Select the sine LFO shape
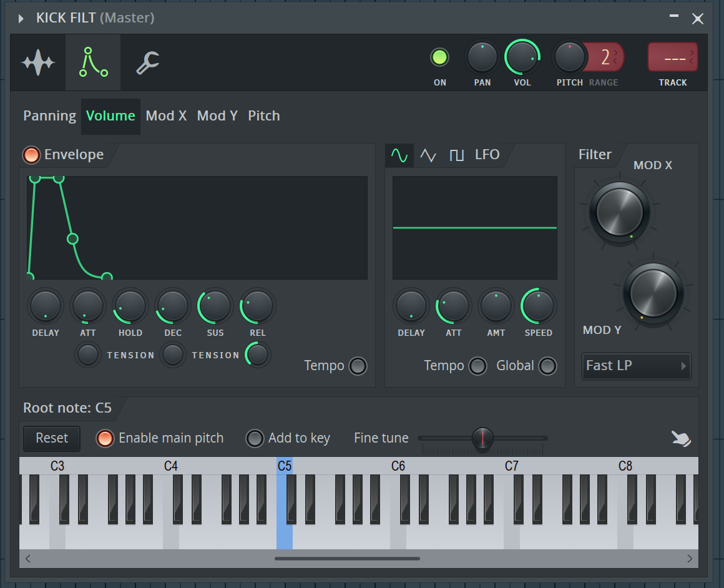 pos(399,155)
